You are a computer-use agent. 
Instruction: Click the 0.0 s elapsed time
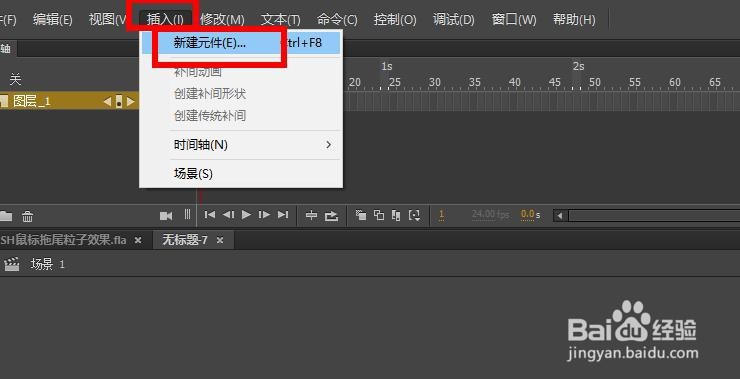[530, 215]
